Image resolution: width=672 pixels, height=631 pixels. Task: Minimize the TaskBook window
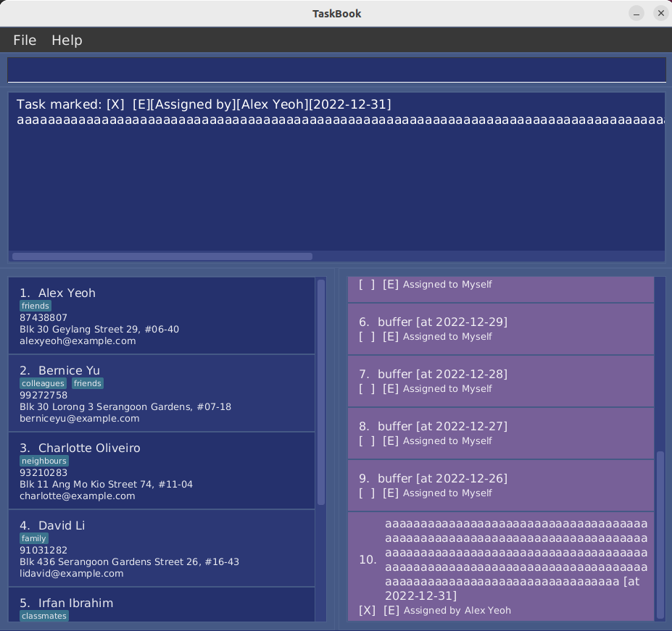(636, 14)
